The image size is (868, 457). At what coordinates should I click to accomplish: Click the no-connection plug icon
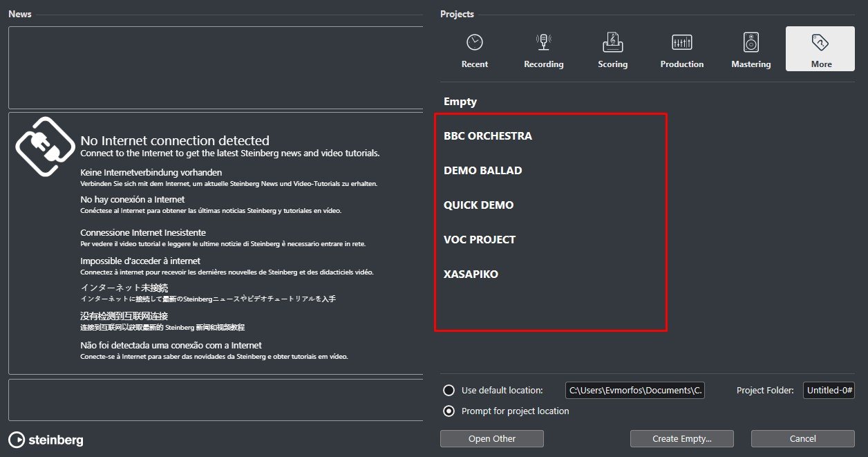(45, 147)
